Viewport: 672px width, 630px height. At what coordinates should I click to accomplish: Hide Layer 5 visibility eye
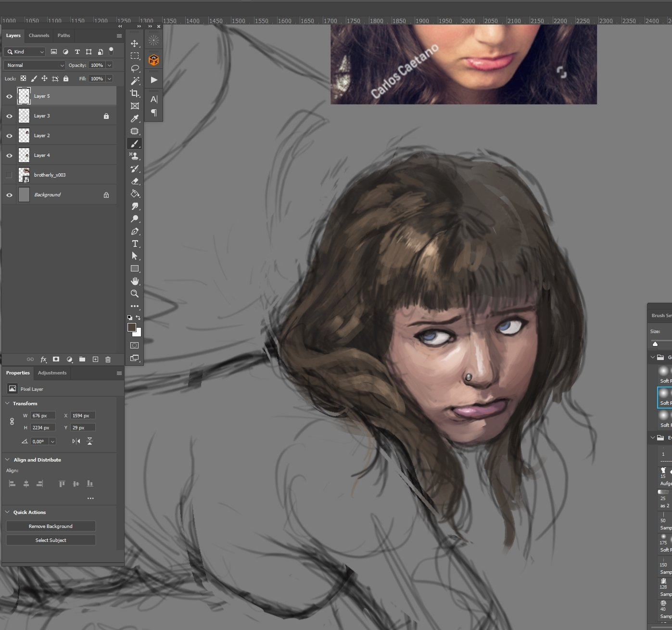[9, 96]
